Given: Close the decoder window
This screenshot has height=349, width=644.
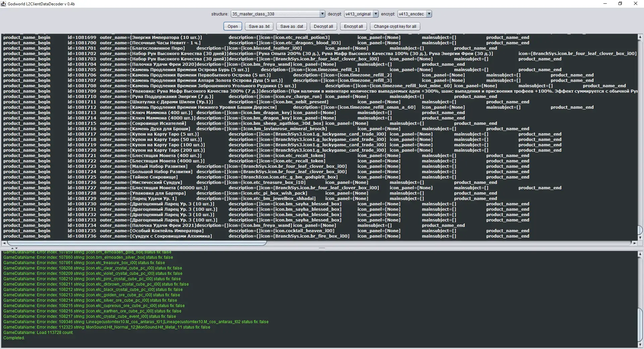Looking at the screenshot, I should (636, 4).
